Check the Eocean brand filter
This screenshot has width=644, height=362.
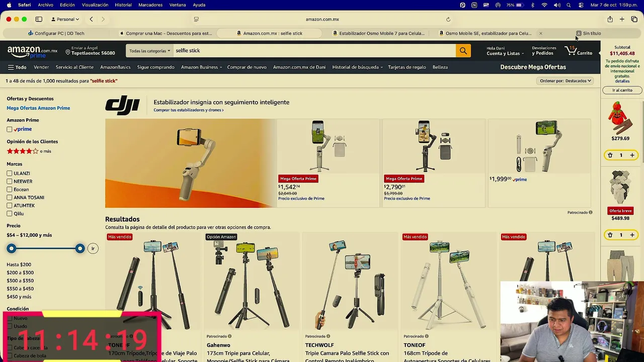point(10,190)
